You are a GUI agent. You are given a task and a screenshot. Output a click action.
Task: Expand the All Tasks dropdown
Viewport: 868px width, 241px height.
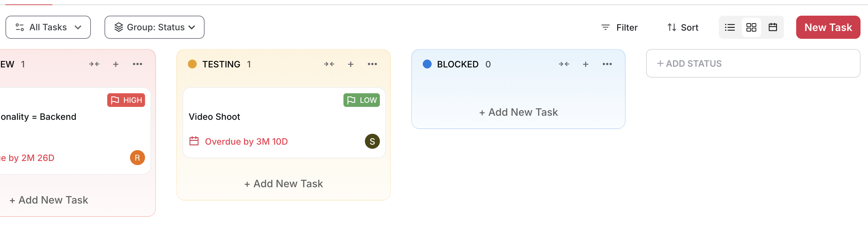(x=48, y=27)
